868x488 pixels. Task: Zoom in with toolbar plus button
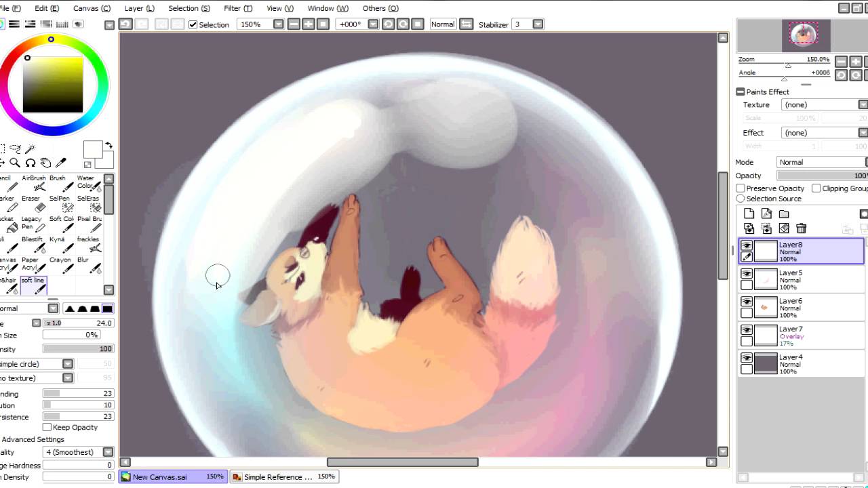[309, 24]
